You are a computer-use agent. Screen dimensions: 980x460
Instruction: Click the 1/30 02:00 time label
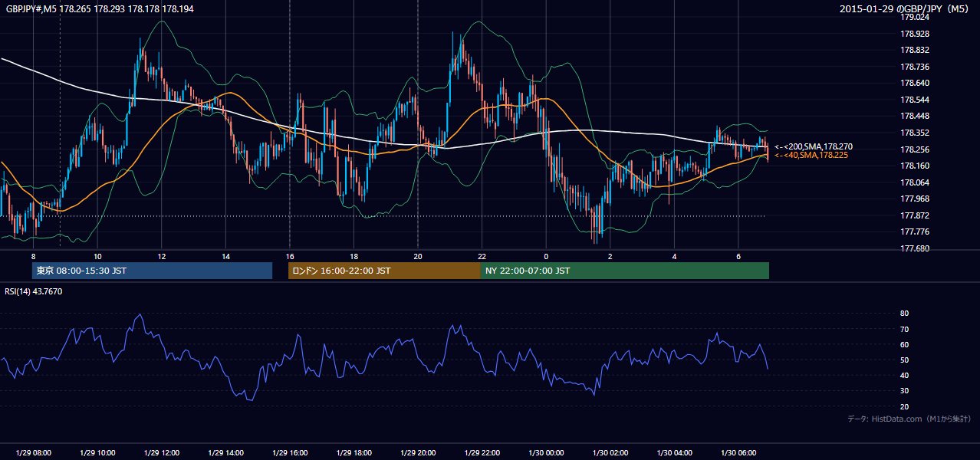[610, 453]
